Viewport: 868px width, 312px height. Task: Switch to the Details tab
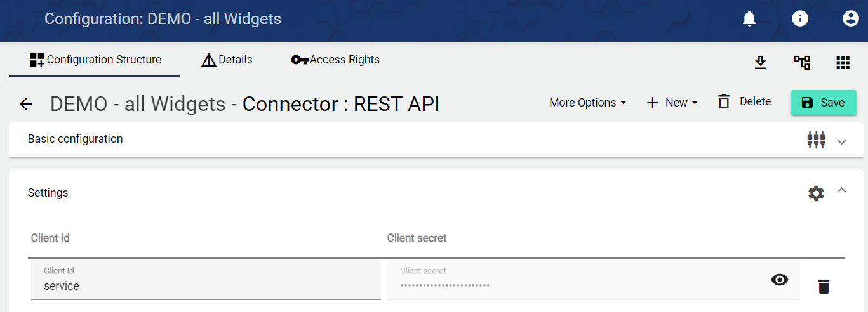[x=227, y=60]
